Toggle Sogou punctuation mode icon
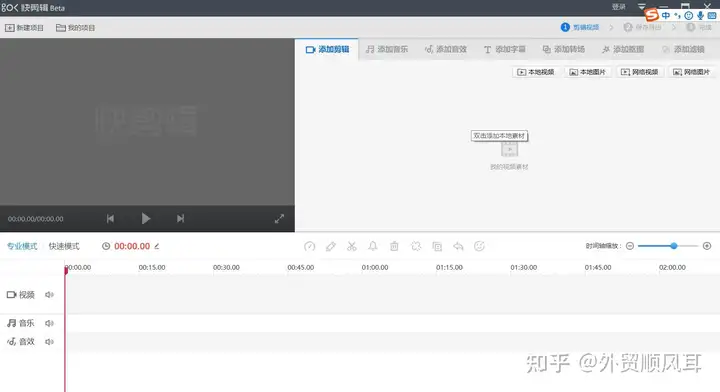 pos(677,16)
